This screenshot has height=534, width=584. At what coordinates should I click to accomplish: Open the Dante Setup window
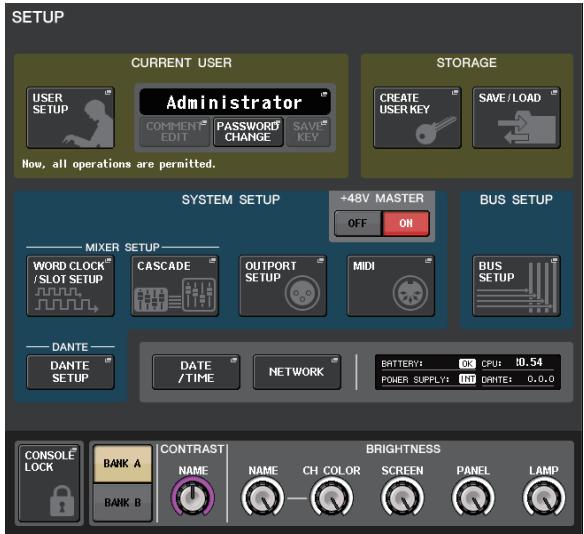point(70,372)
